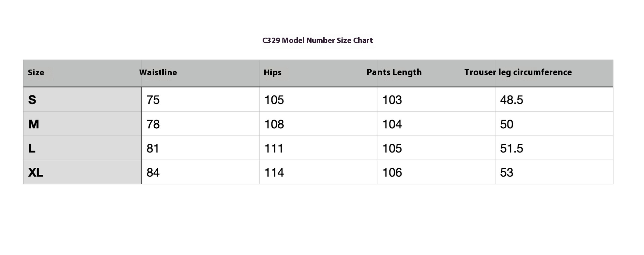Click the waistline value 81

click(153, 148)
